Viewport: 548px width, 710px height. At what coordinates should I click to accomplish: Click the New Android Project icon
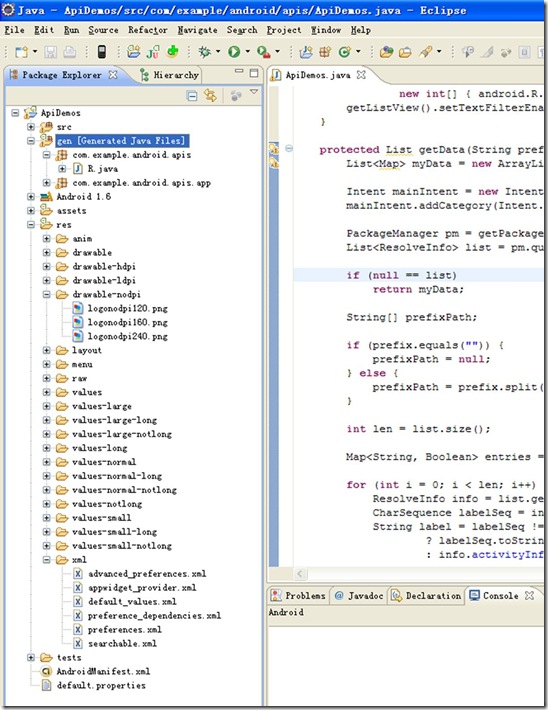tap(133, 52)
